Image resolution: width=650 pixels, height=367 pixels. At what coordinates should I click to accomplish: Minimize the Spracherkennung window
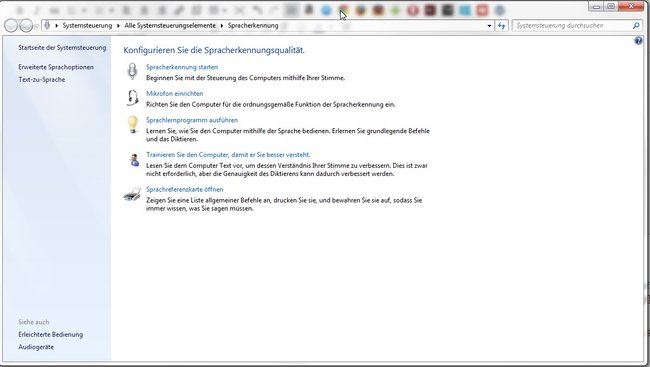(596, 7)
